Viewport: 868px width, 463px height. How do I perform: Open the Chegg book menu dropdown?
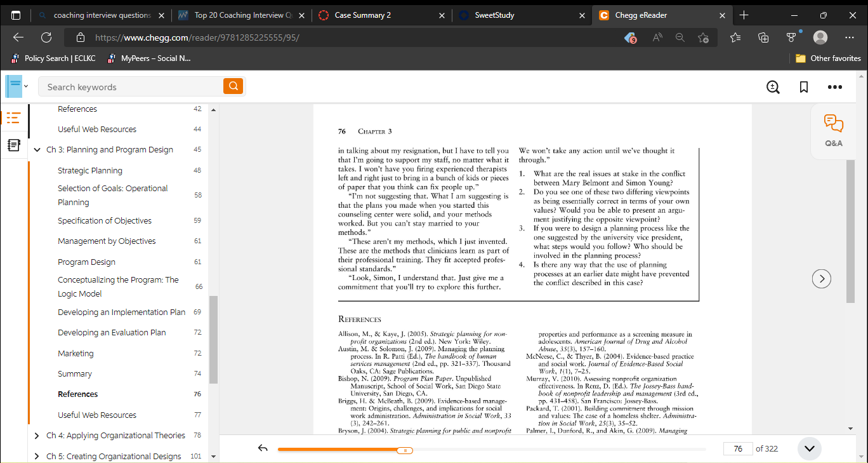[16, 86]
